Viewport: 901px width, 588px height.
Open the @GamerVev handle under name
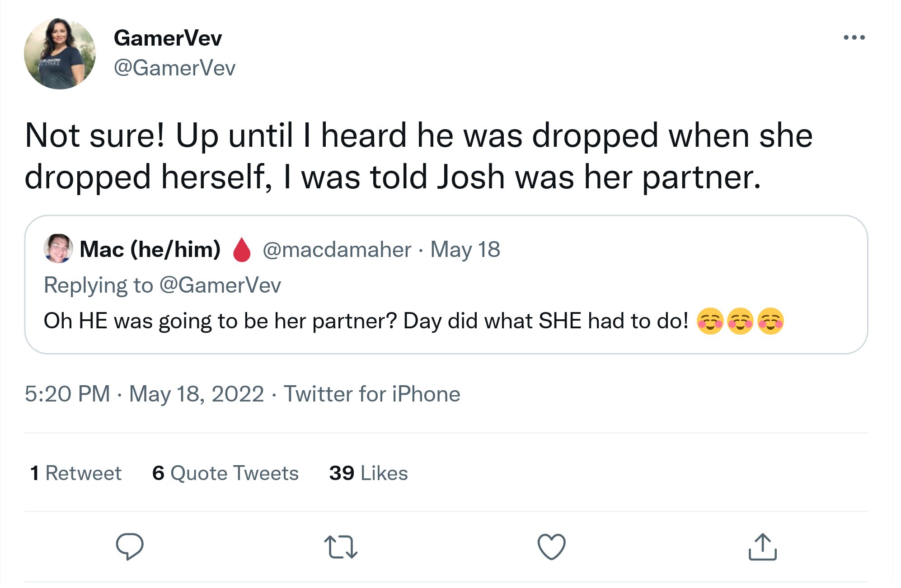(174, 68)
